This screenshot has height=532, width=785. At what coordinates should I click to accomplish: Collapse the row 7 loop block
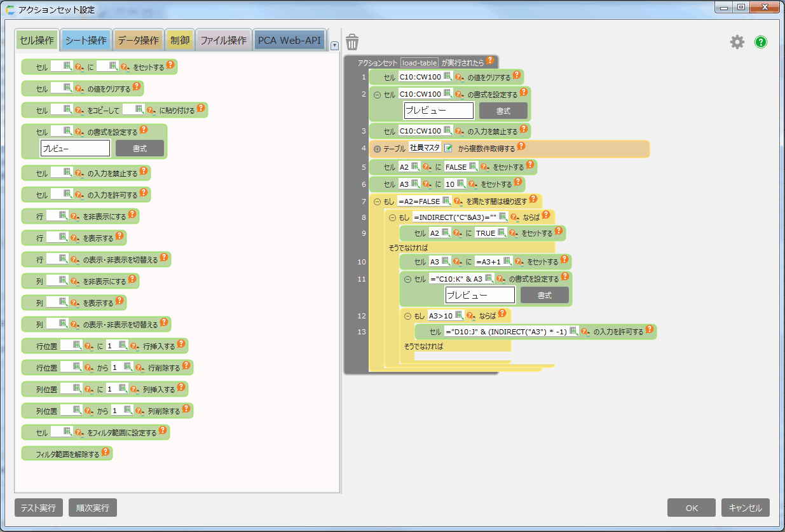tap(377, 201)
